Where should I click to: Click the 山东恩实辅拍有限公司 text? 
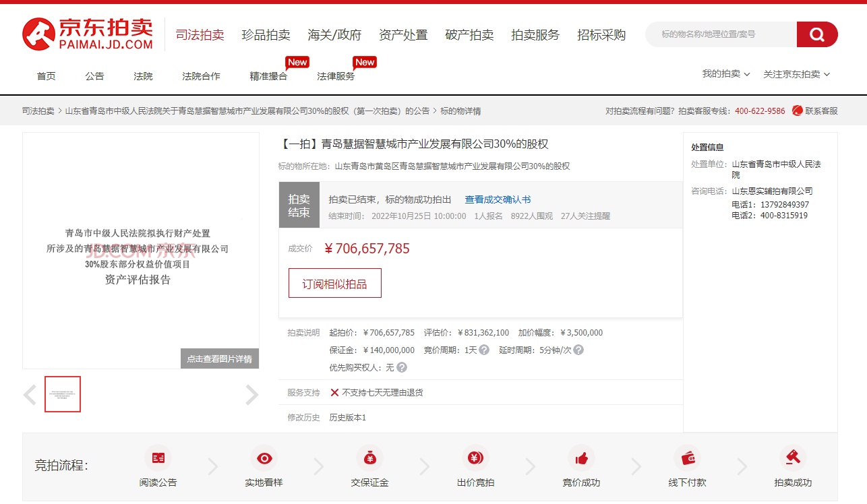click(773, 191)
